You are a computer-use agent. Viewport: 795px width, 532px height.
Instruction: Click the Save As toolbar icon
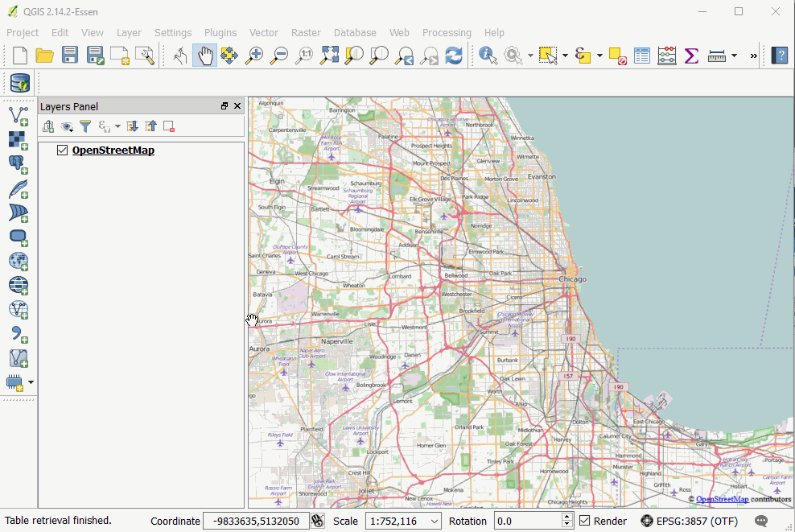coord(95,55)
